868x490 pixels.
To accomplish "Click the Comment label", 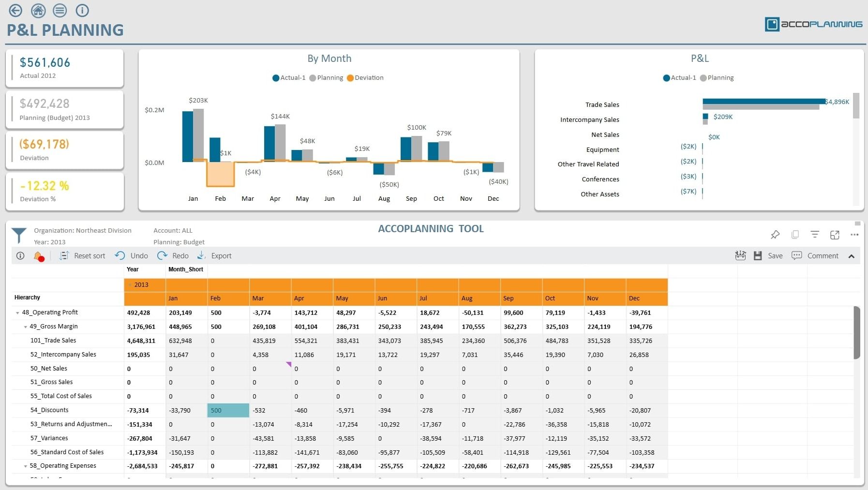I will click(823, 256).
